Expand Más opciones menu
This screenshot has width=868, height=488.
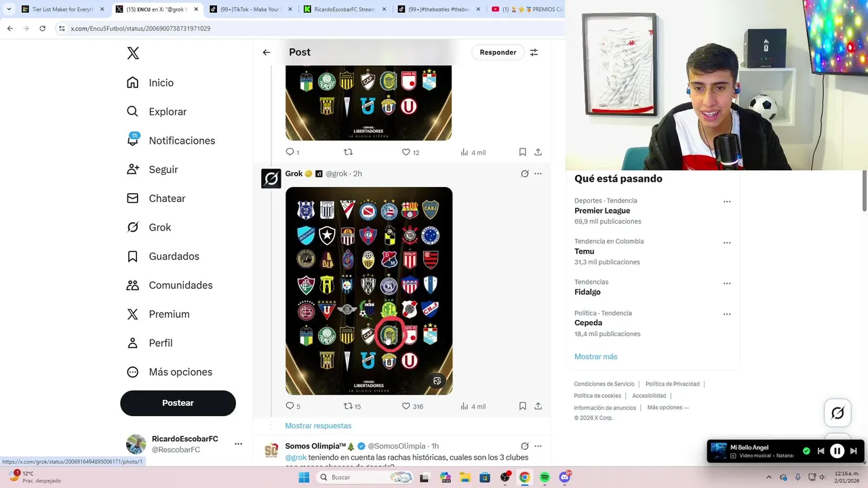tap(170, 372)
